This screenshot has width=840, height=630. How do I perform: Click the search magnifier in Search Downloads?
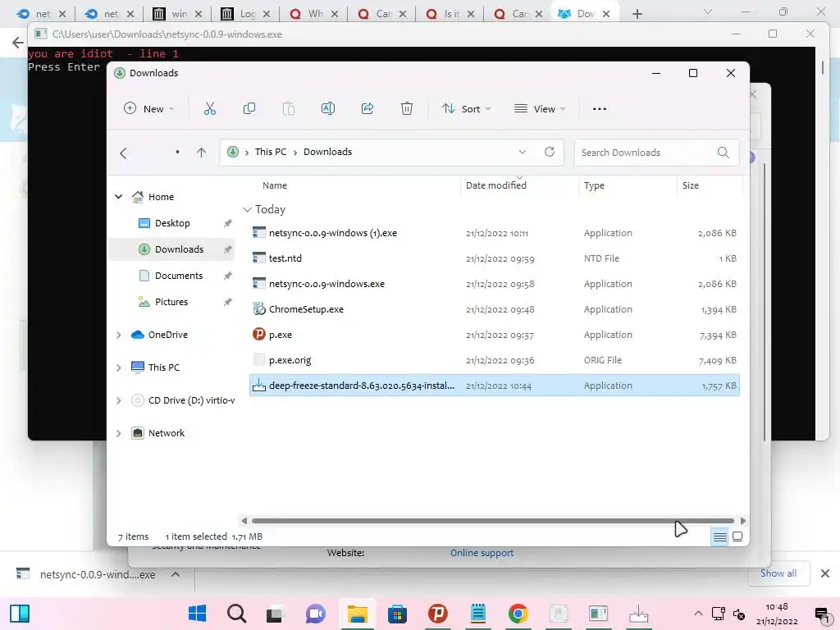(x=724, y=152)
